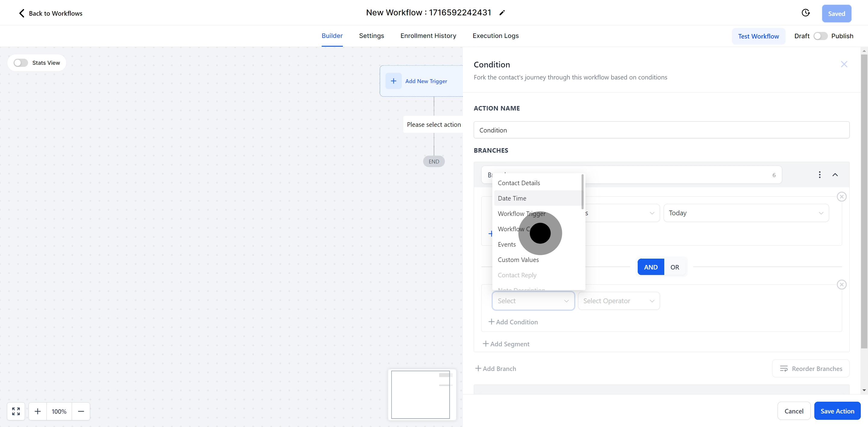This screenshot has width=868, height=427.
Task: Open the Today value dropdown
Action: click(746, 213)
